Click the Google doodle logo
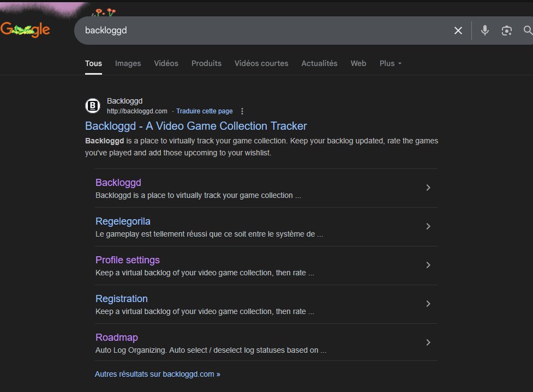 coord(25,29)
